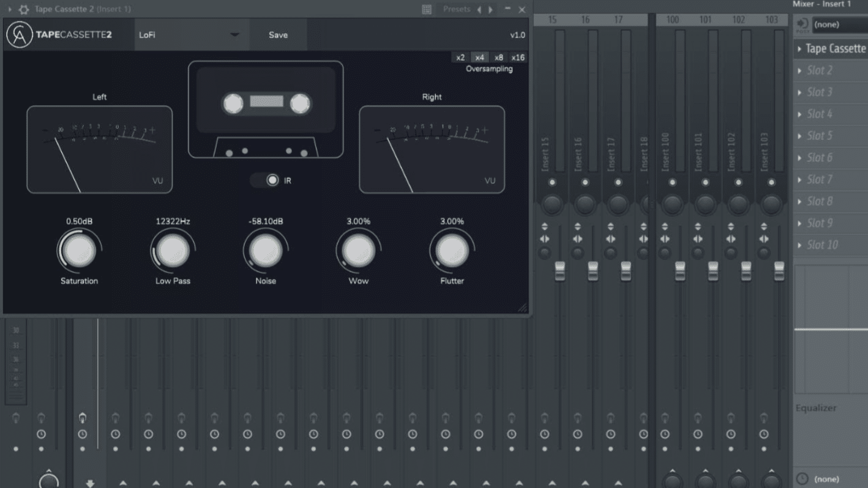The image size is (868, 488).
Task: Select x4 oversampling
Action: [479, 57]
